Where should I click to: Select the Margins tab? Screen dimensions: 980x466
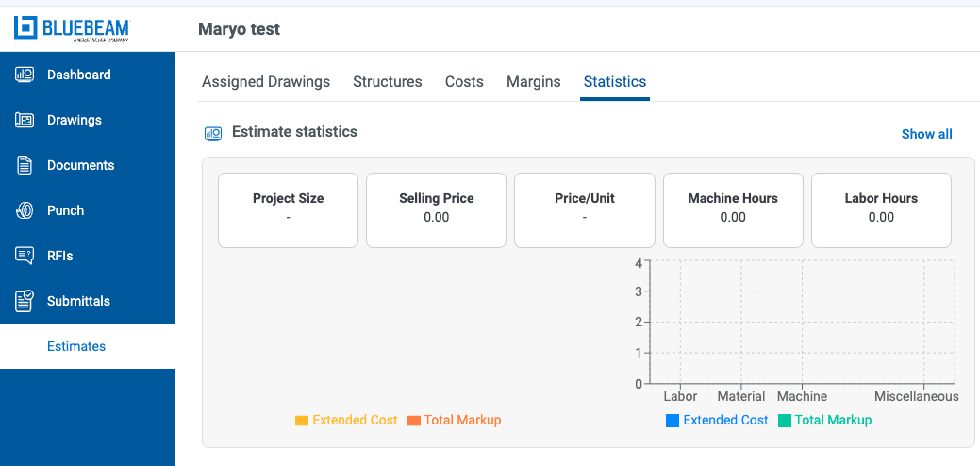coord(534,82)
